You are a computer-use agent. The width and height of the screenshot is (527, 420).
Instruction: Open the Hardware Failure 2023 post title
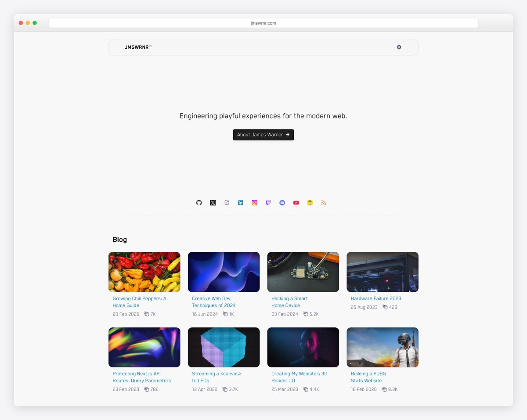point(376,298)
